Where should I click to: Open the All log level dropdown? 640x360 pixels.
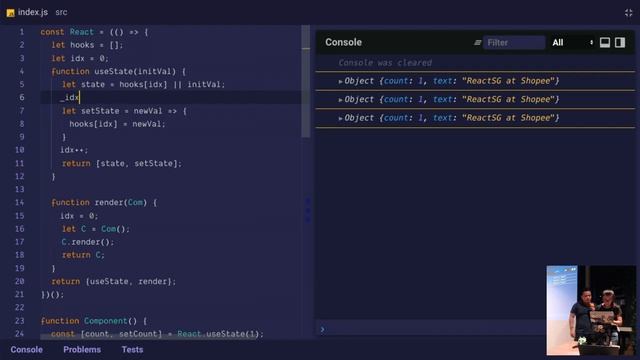pyautogui.click(x=572, y=42)
